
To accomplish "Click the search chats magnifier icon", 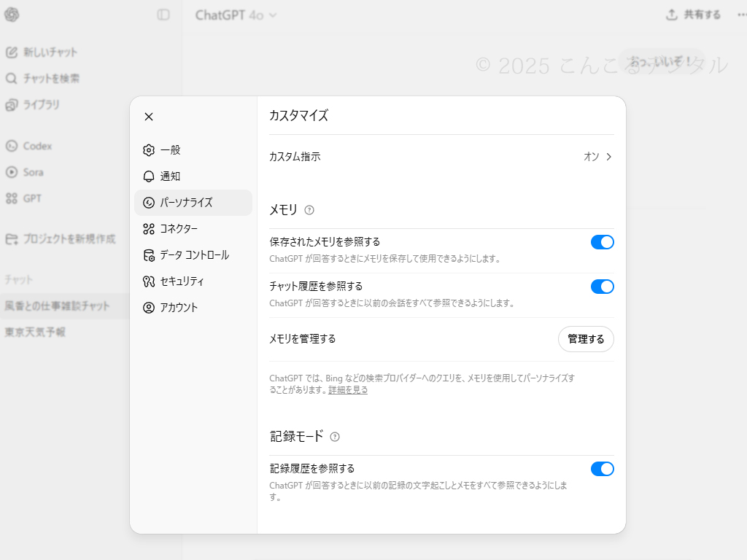I will point(12,79).
